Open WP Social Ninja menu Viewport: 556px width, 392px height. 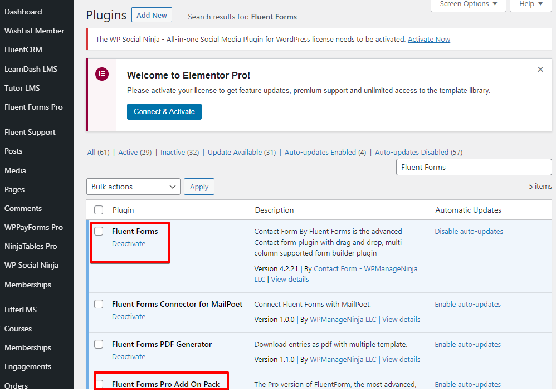[x=31, y=265]
